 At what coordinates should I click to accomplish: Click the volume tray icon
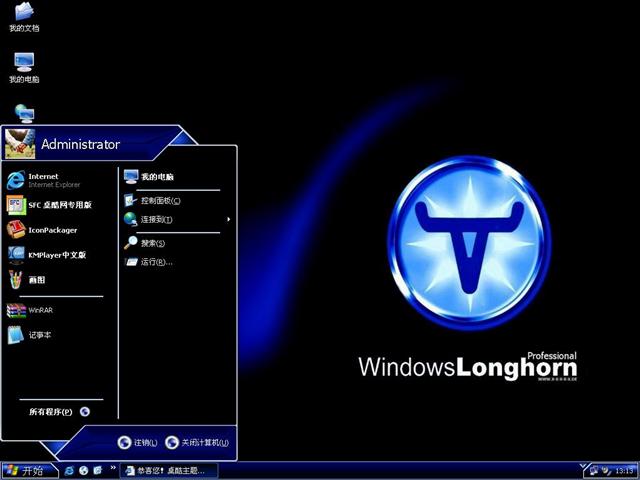(x=607, y=471)
